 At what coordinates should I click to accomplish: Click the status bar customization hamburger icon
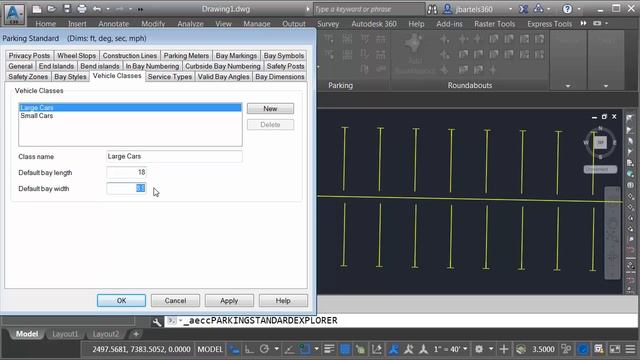tap(630, 349)
